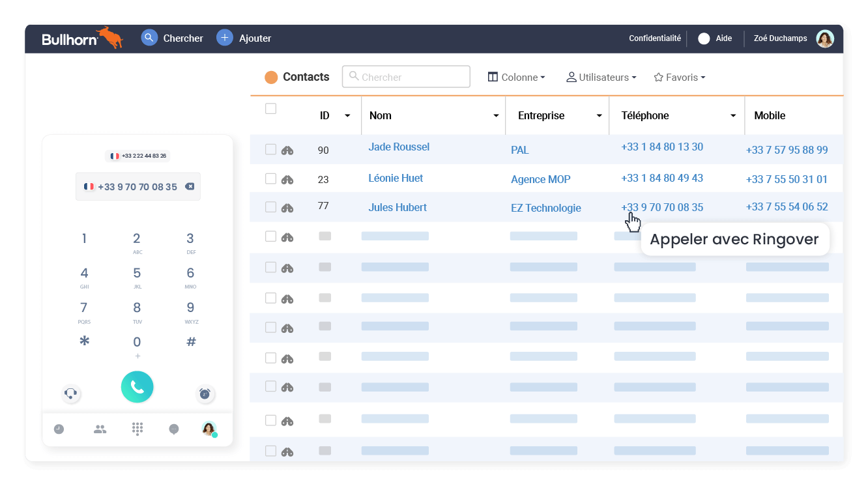The height and width of the screenshot is (486, 868).
Task: Start the call with the teal phone button
Action: (137, 386)
